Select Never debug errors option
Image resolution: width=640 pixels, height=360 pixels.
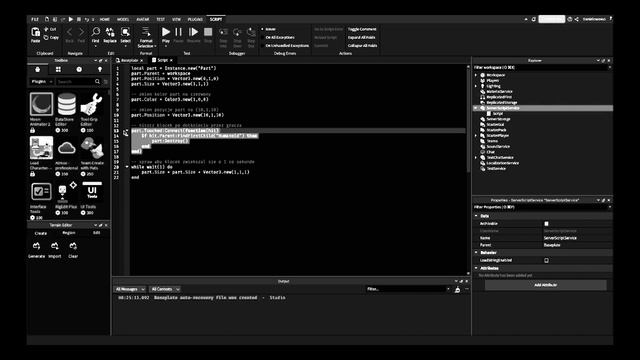coord(269,29)
